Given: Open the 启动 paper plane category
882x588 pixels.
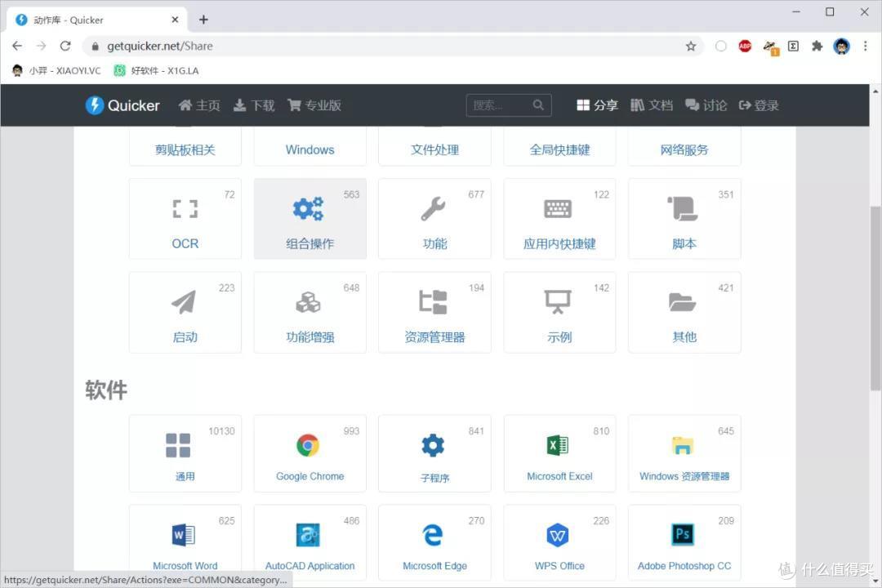Looking at the screenshot, I should click(x=185, y=312).
